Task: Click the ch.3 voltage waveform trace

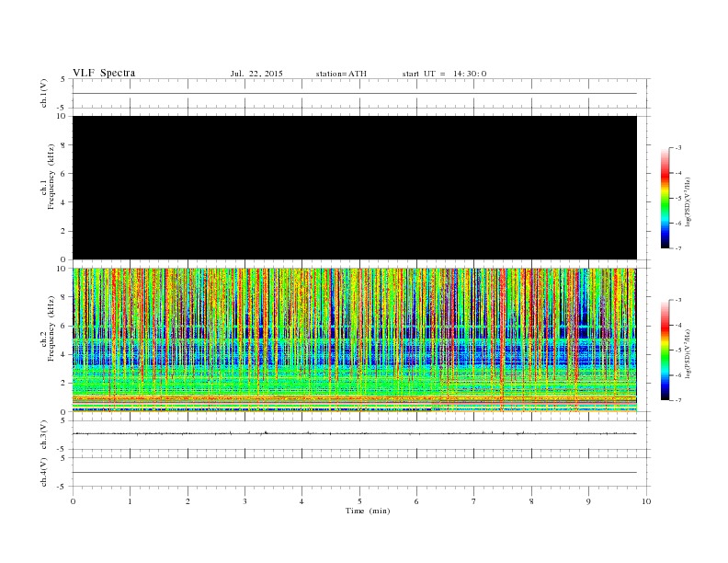Action: (355, 433)
